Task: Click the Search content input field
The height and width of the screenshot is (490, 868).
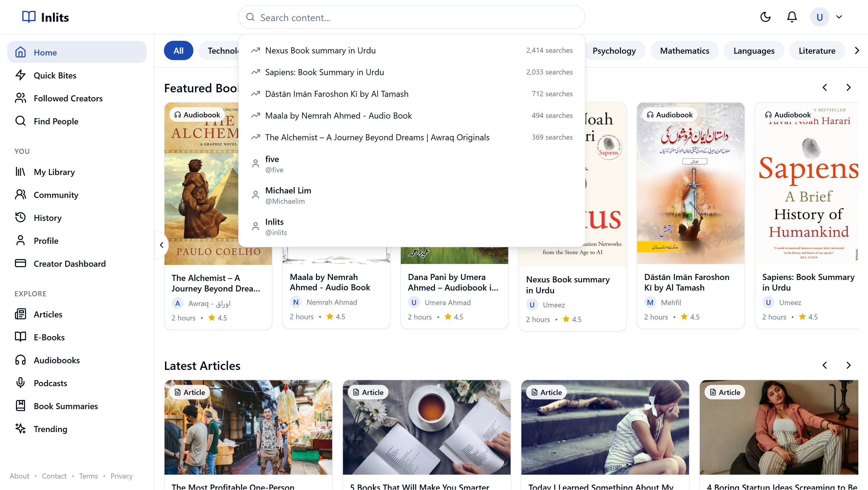Action: [411, 17]
